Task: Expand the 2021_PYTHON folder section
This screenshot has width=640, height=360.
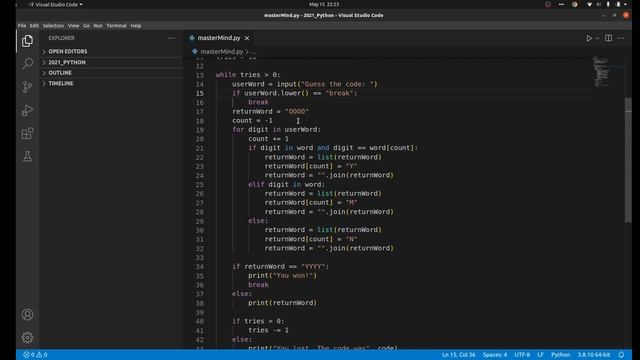Action: (x=111, y=62)
